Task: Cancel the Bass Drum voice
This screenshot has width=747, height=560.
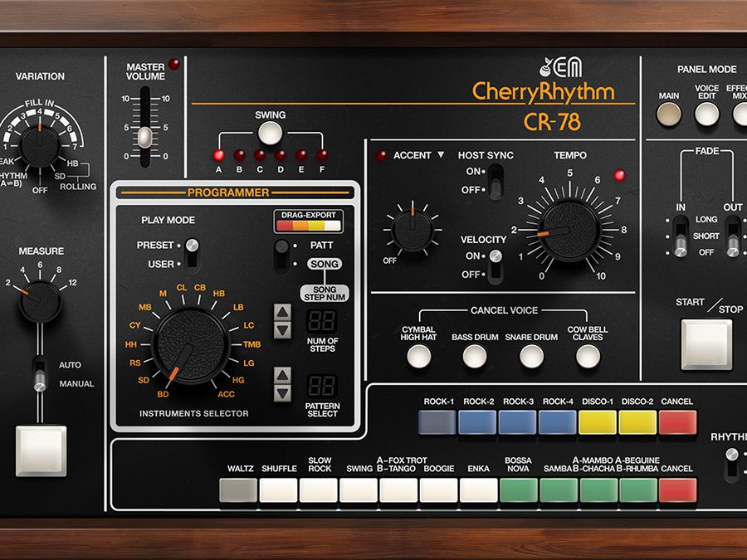Action: coord(475,357)
